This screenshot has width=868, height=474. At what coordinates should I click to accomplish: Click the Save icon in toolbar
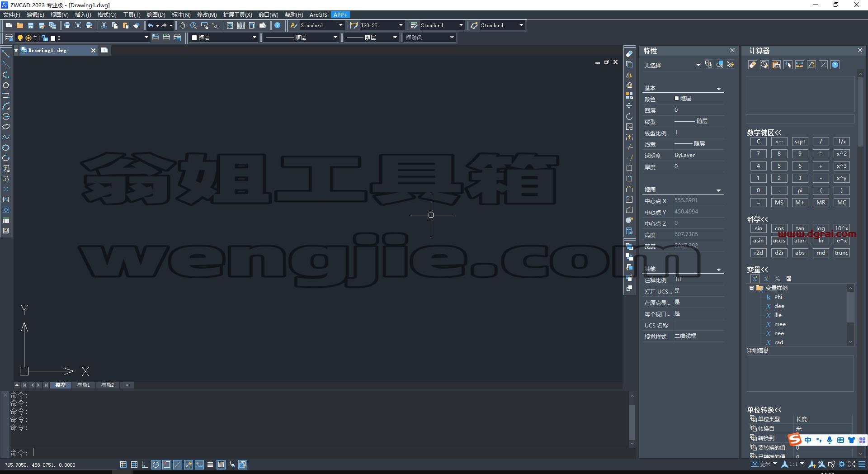31,25
